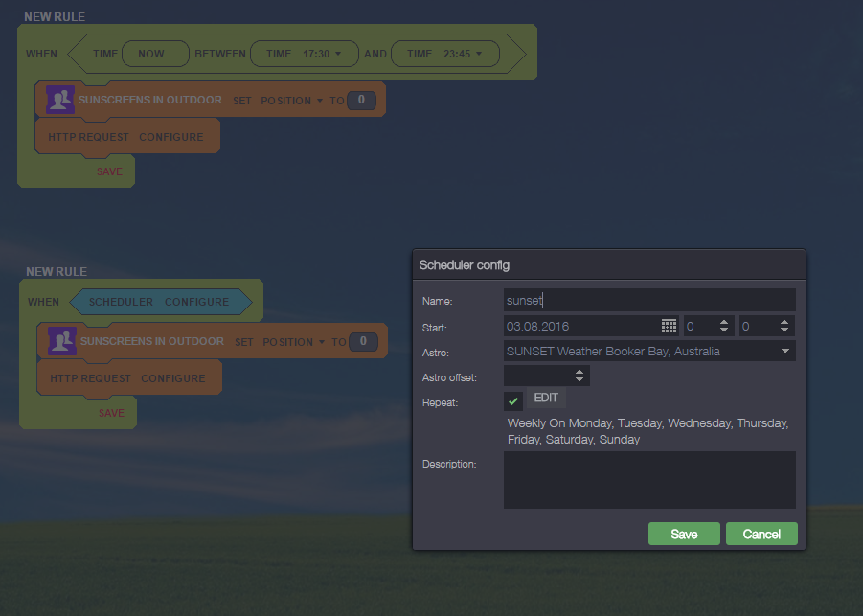This screenshot has height=616, width=863.
Task: Click EDIT next to Repeat
Action: (x=546, y=398)
